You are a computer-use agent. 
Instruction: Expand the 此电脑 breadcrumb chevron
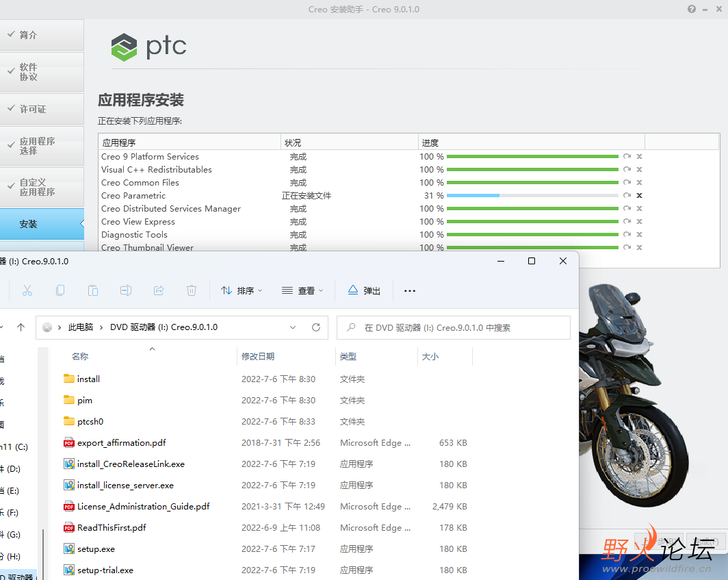tap(101, 327)
